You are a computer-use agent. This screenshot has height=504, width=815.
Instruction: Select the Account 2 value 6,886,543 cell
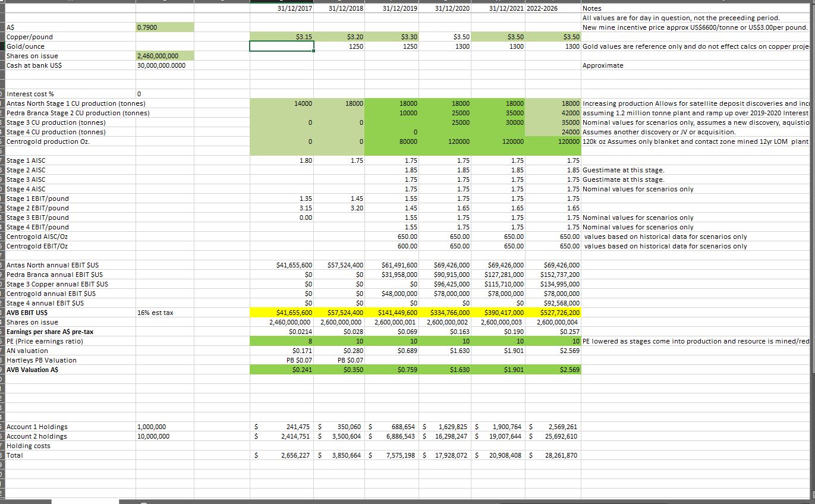pyautogui.click(x=393, y=436)
